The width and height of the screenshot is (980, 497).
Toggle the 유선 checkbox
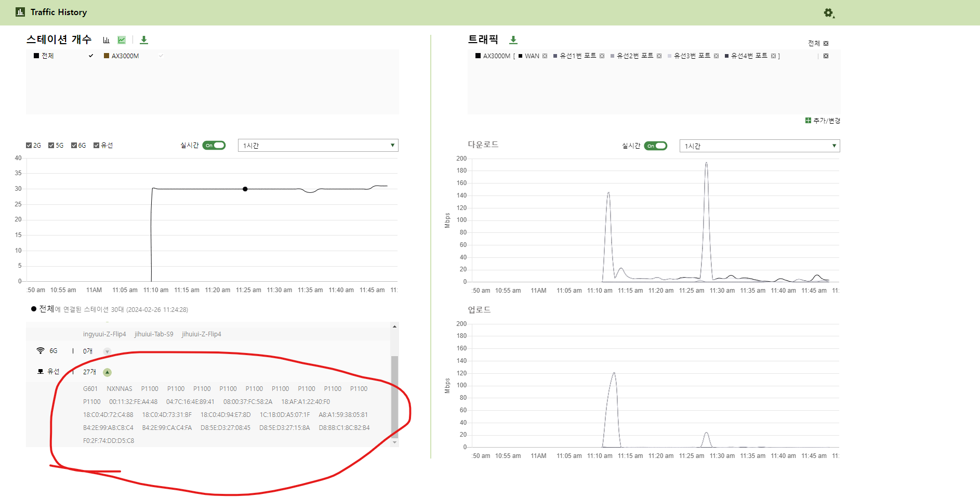(97, 146)
